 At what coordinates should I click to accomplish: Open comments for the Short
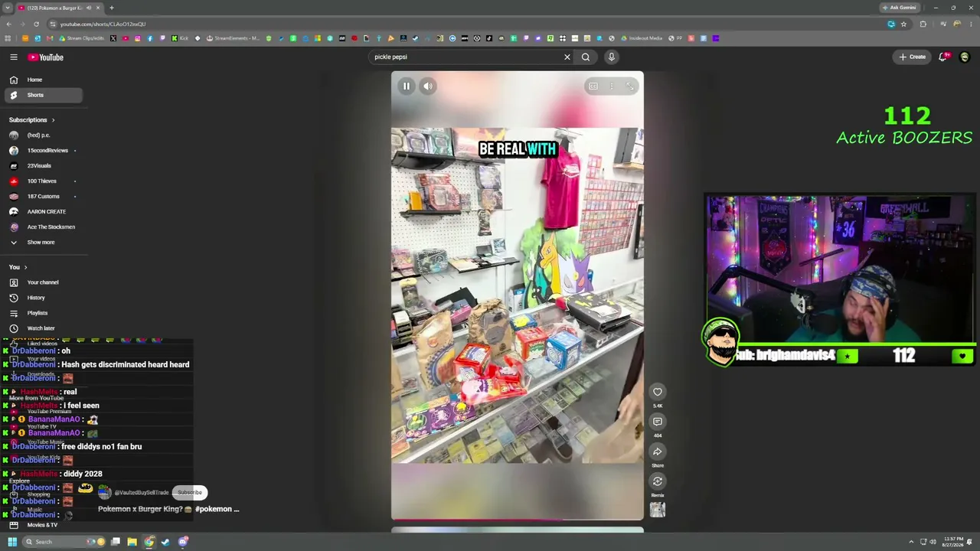click(x=657, y=422)
